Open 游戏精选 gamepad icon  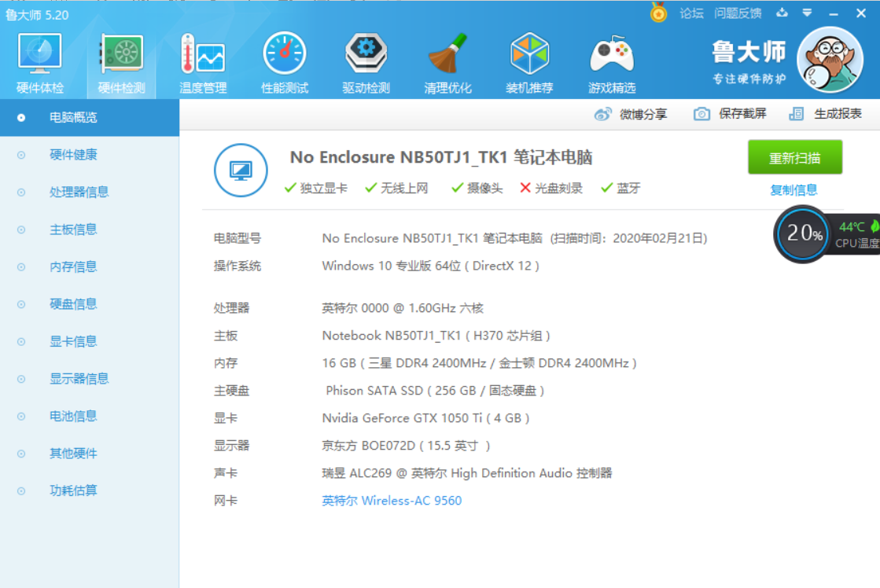[x=611, y=63]
